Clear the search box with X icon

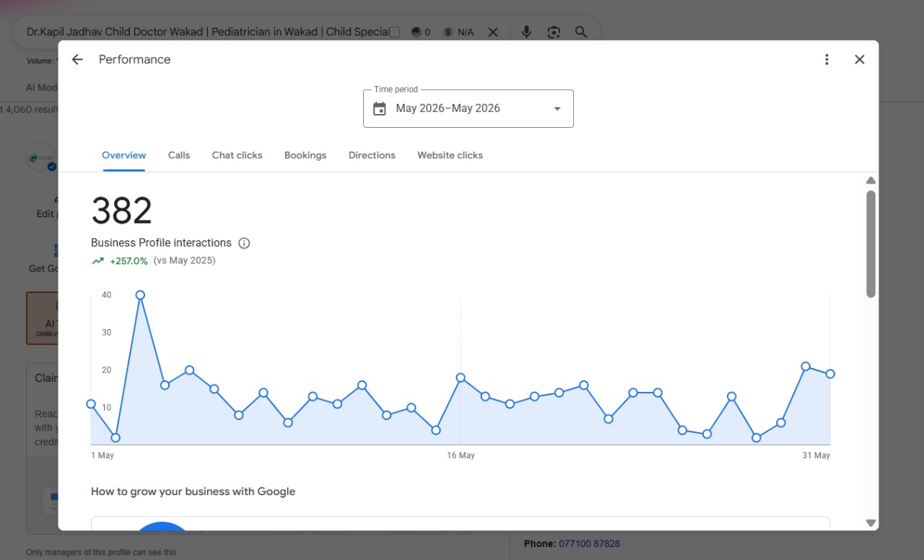[492, 32]
